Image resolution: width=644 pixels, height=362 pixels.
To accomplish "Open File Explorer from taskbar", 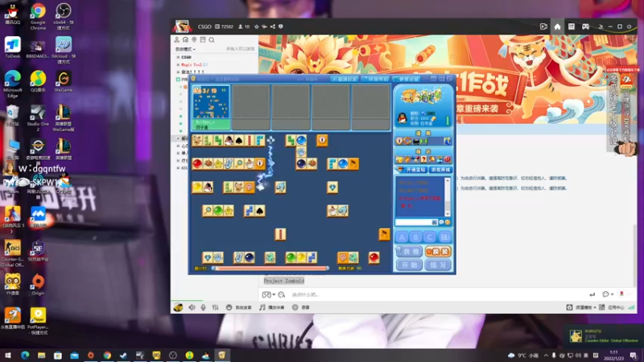I will [41, 355].
